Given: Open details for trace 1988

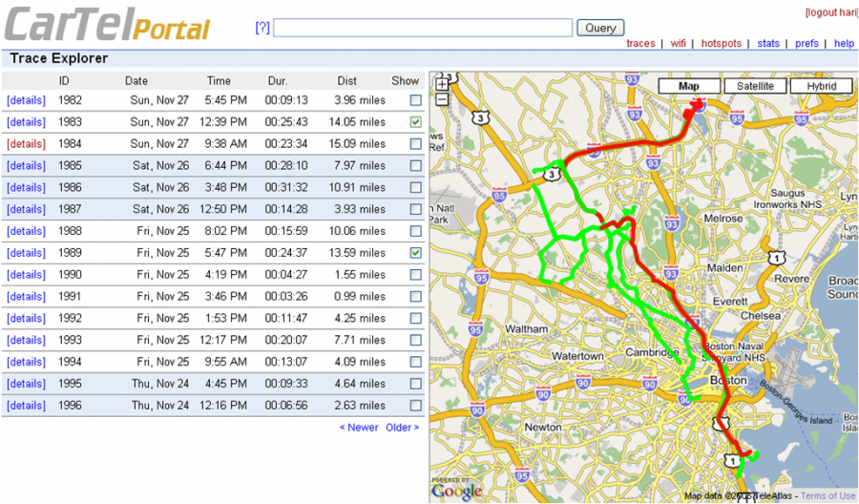Looking at the screenshot, I should click(27, 231).
